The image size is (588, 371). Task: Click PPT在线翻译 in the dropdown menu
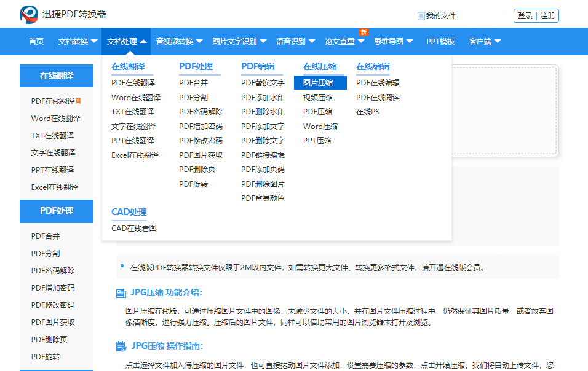pyautogui.click(x=133, y=141)
